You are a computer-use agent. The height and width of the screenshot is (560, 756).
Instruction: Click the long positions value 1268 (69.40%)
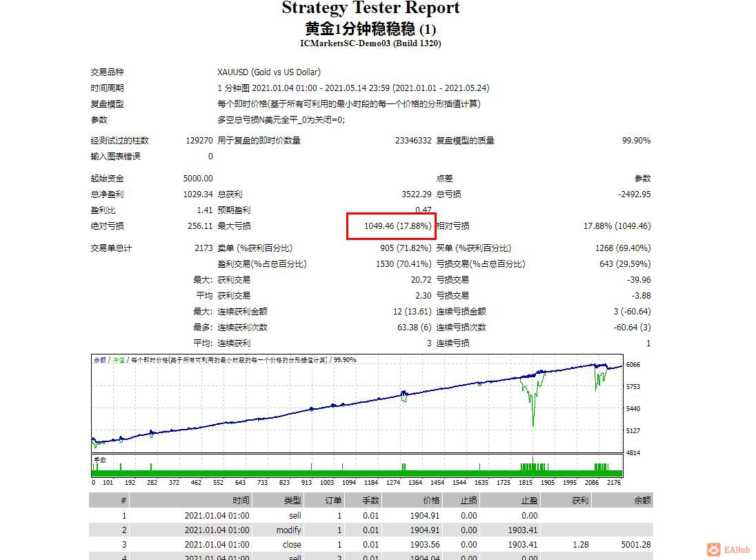[623, 249]
